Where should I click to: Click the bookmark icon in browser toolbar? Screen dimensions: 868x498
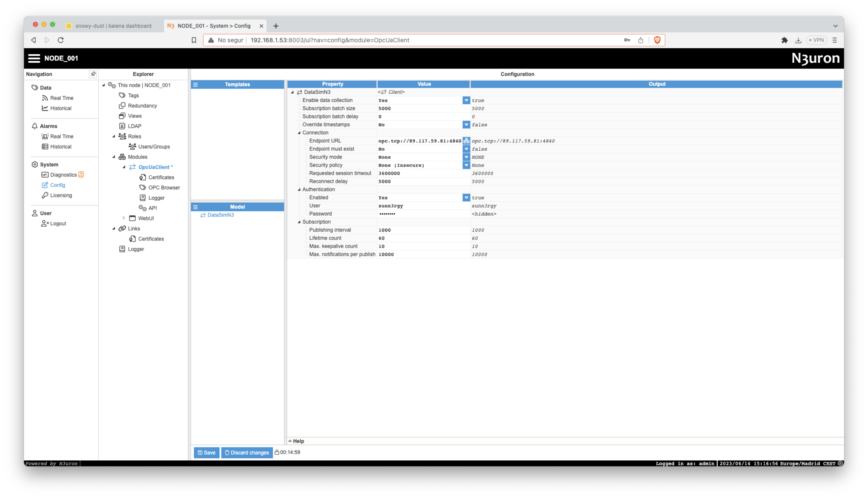(x=194, y=40)
